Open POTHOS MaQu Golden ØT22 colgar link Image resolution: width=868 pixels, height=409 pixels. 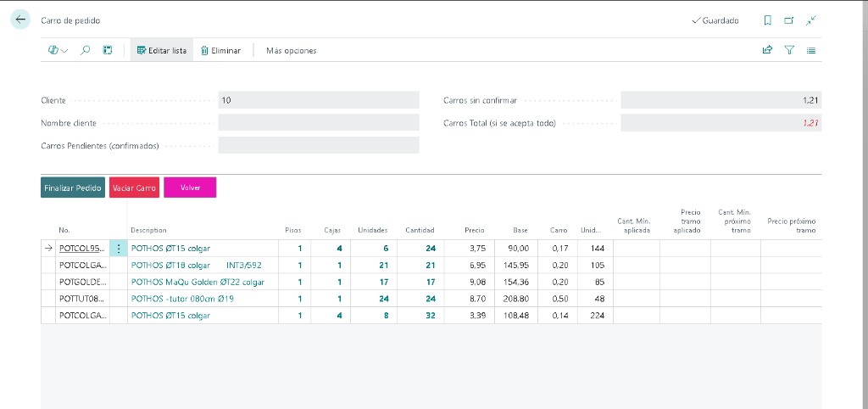[198, 282]
